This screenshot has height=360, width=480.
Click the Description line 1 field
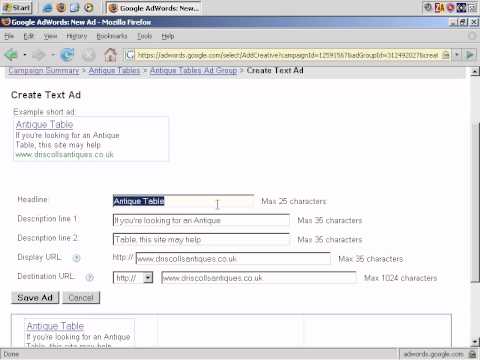201,220
